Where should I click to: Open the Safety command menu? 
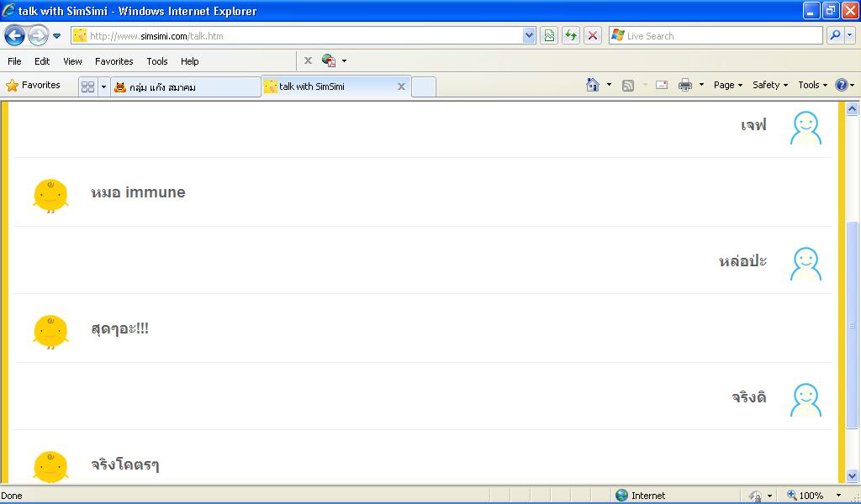770,85
